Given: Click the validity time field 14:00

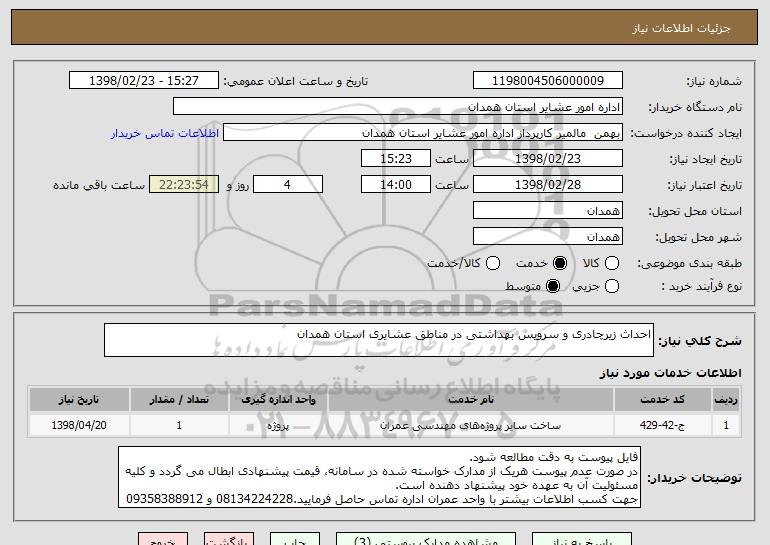Looking at the screenshot, I should (396, 185).
